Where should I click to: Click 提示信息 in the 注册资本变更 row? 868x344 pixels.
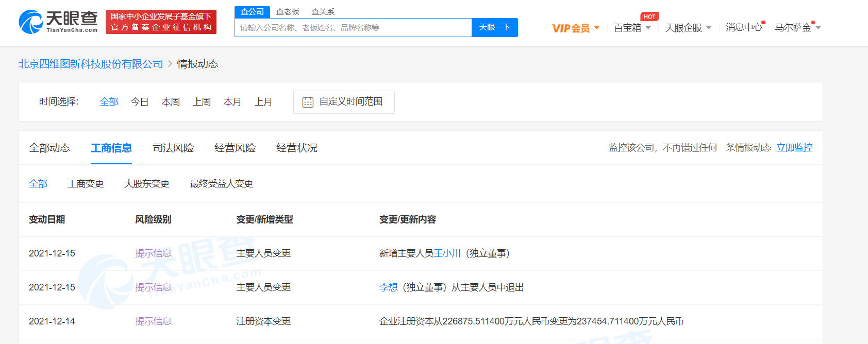pos(153,321)
